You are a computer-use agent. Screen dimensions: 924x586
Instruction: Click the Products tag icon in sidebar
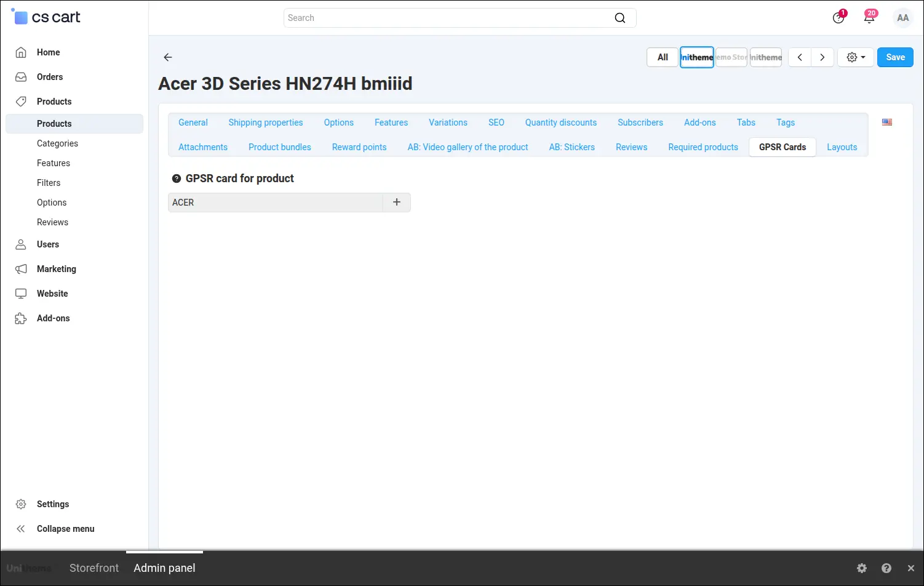(x=21, y=102)
